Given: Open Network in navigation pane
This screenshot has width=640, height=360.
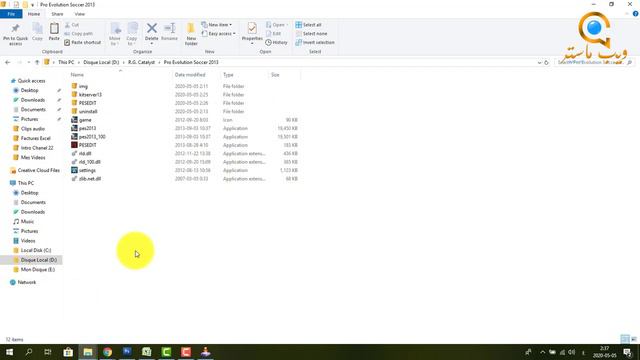Looking at the screenshot, I should coord(23,282).
